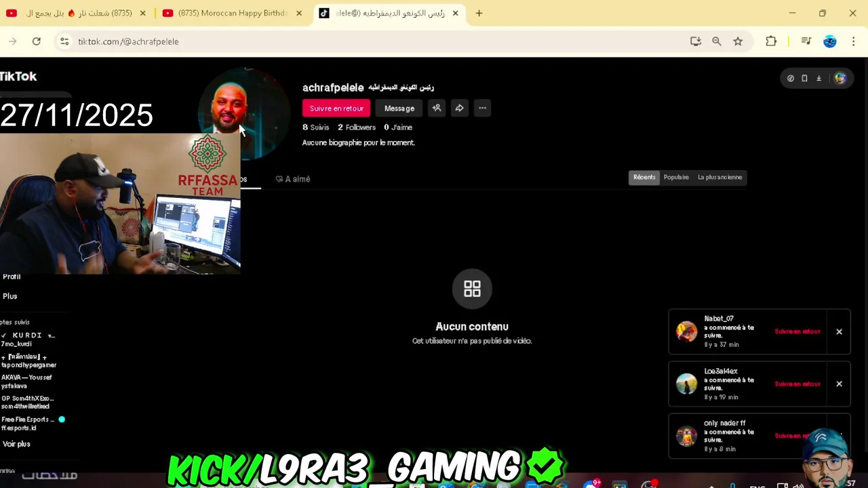Open a new browser tab
Image resolution: width=868 pixels, height=488 pixels.
pos(479,13)
